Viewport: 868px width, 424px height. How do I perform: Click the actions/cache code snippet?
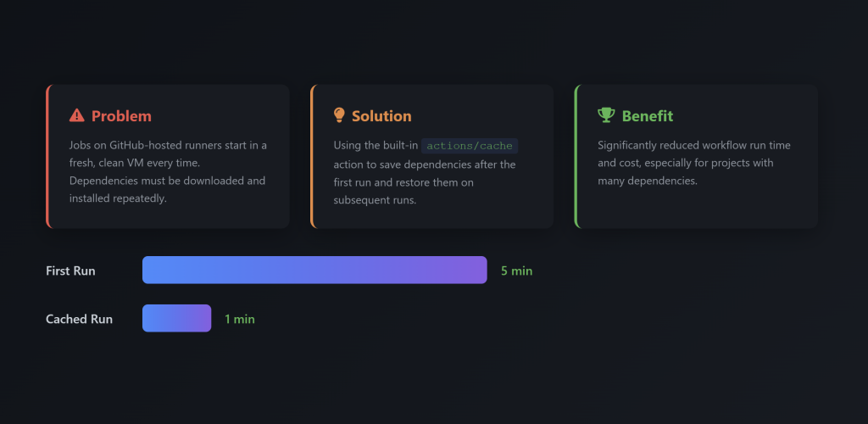coord(469,146)
